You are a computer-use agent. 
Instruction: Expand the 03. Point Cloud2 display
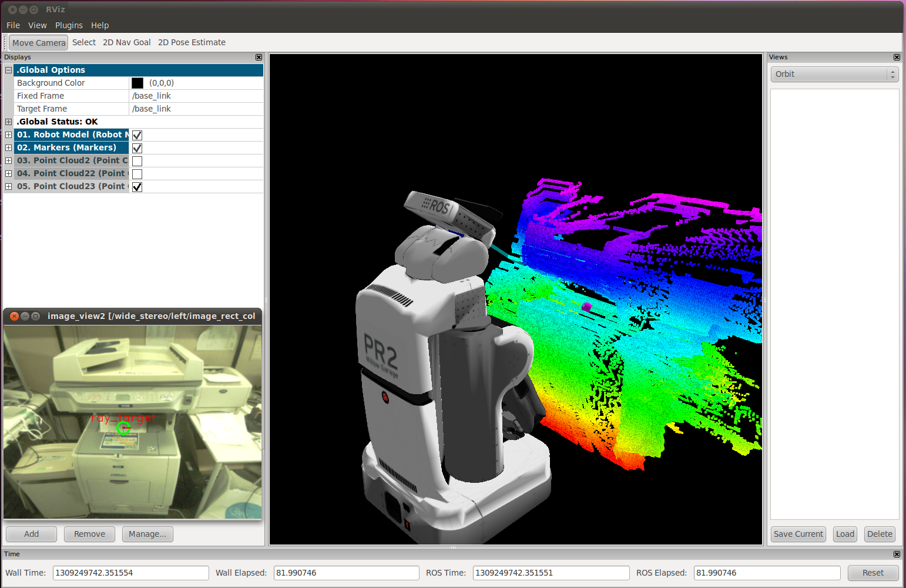(x=8, y=160)
